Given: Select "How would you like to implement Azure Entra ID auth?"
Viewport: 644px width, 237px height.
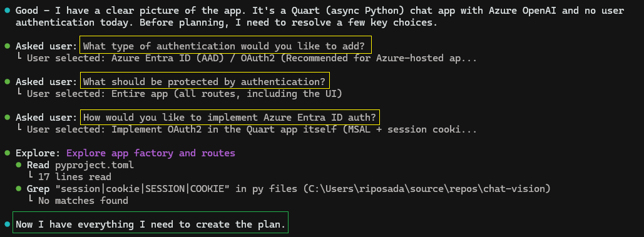Looking at the screenshot, I should tap(230, 118).
